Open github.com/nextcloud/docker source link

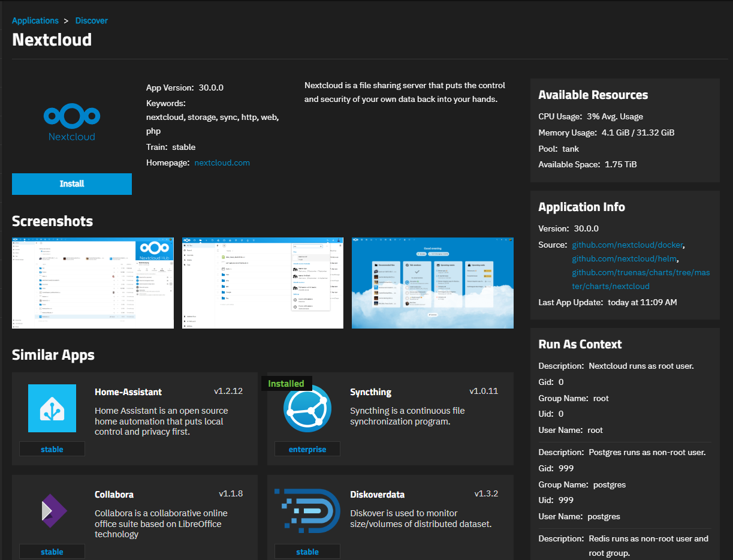[x=628, y=245]
